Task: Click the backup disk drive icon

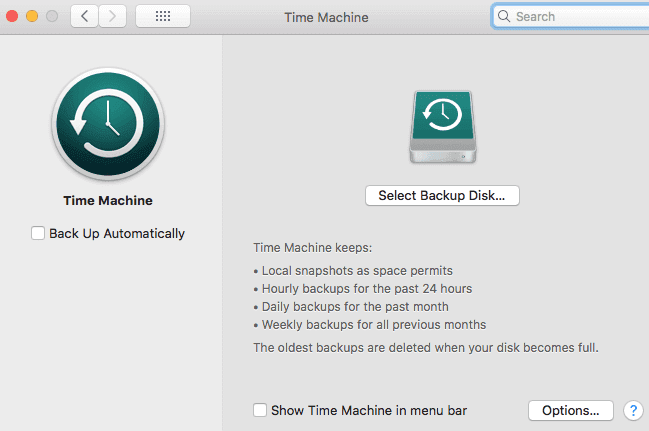Action: click(442, 127)
